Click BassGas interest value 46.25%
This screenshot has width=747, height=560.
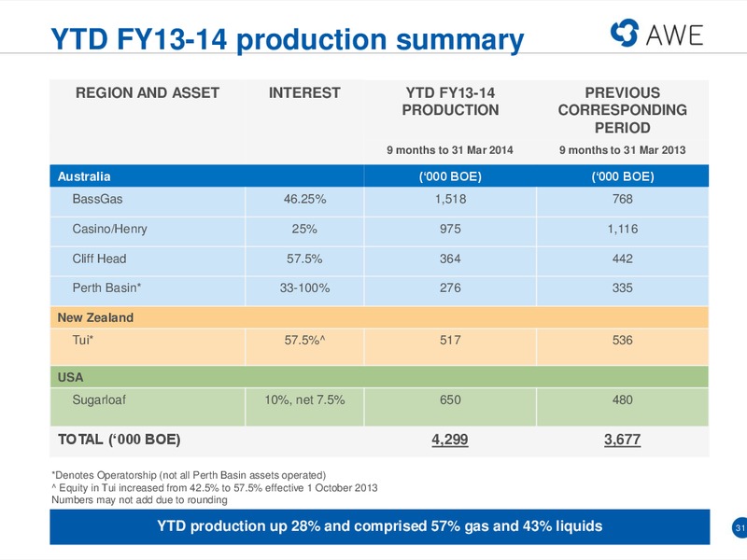pos(305,199)
